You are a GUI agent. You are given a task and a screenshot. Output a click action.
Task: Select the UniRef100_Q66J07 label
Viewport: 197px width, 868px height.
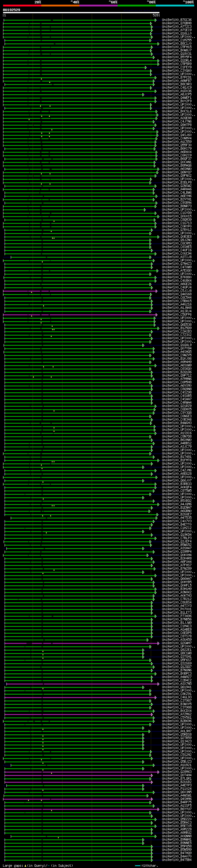(x=177, y=481)
